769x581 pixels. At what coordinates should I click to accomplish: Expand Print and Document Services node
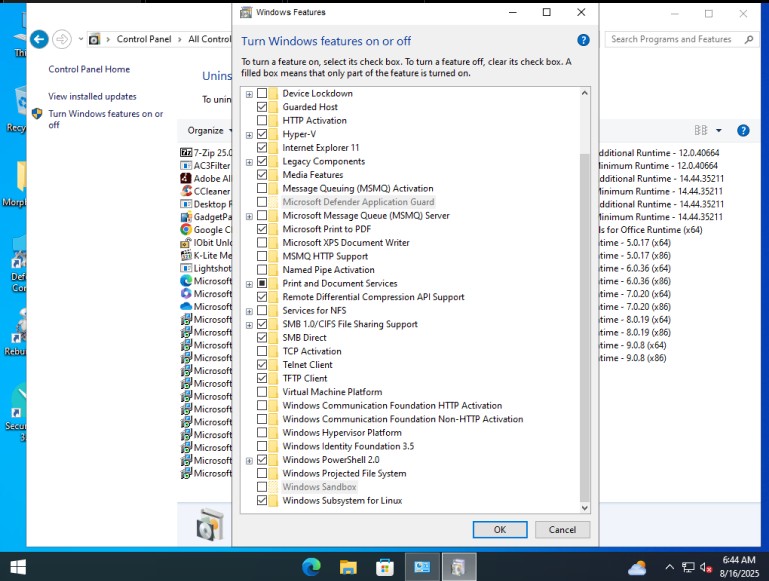[249, 284]
